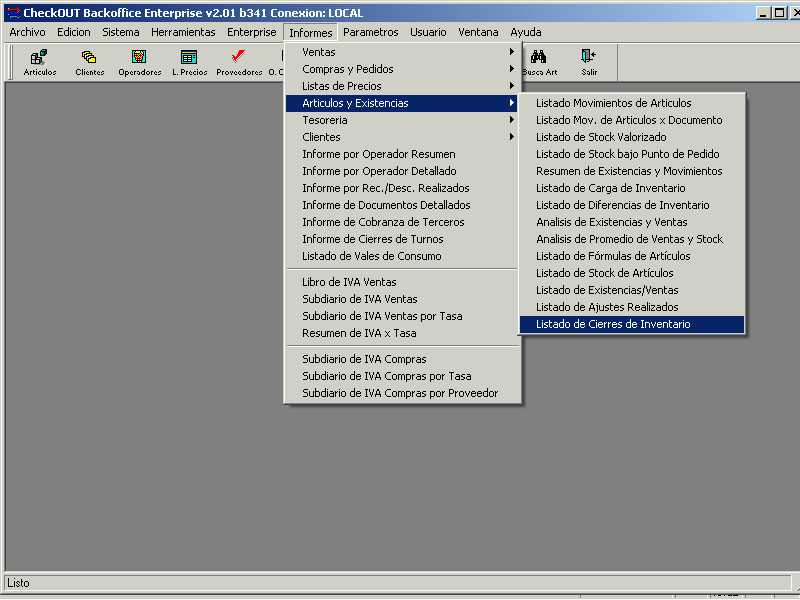Open Analisis de Existencias y Ventas
The width and height of the screenshot is (800, 600).
point(632,222)
